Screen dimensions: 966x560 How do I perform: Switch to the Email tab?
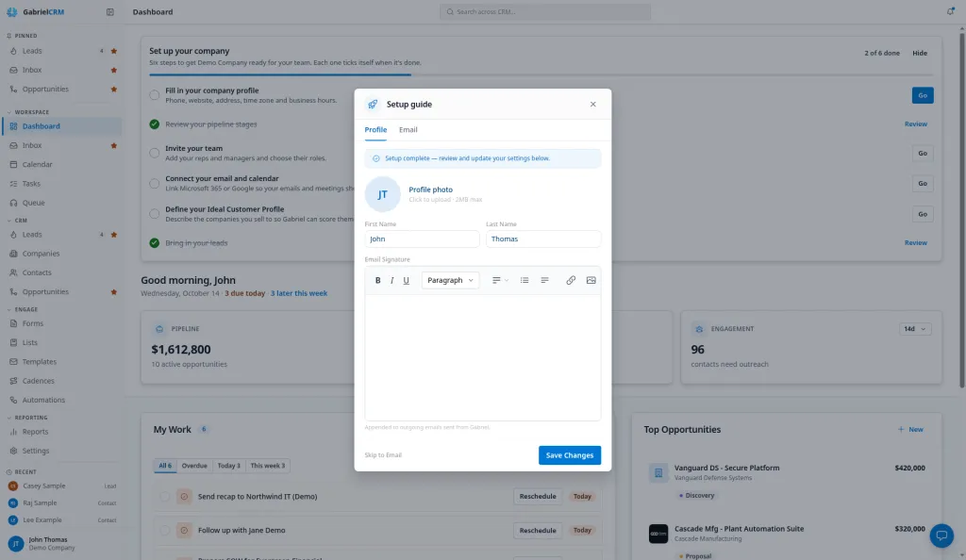click(408, 130)
